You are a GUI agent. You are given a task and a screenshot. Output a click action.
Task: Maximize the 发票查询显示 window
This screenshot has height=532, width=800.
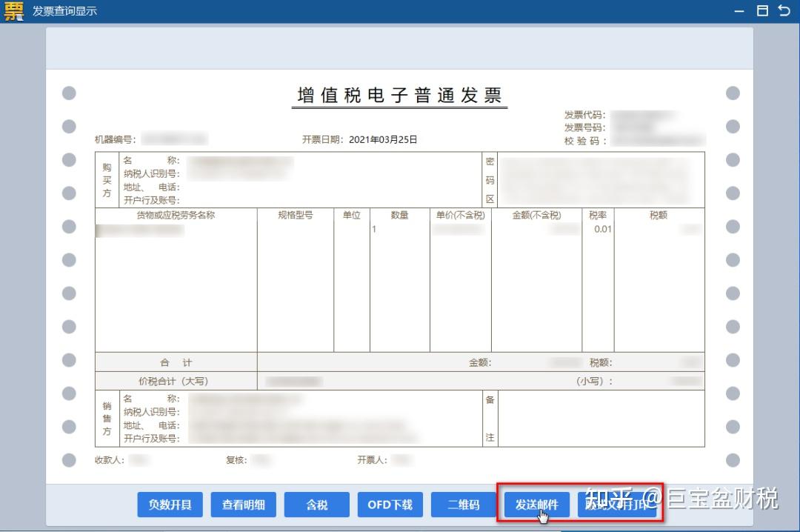[x=762, y=10]
